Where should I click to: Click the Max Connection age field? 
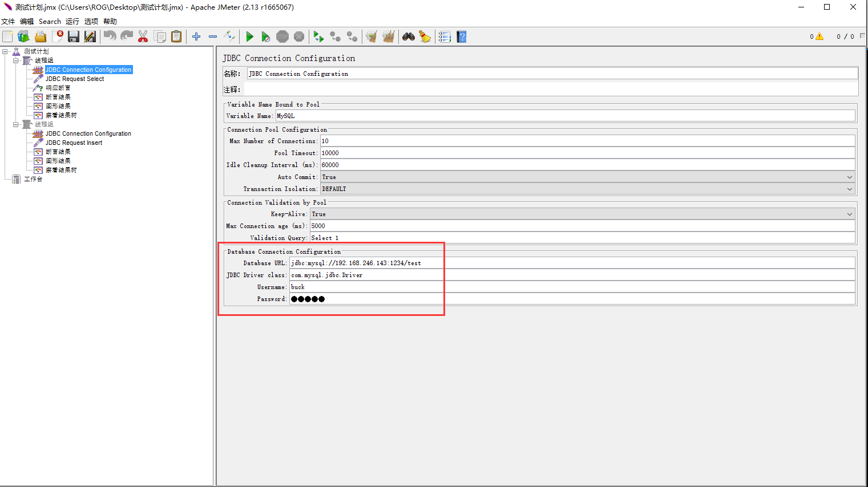[x=583, y=226]
